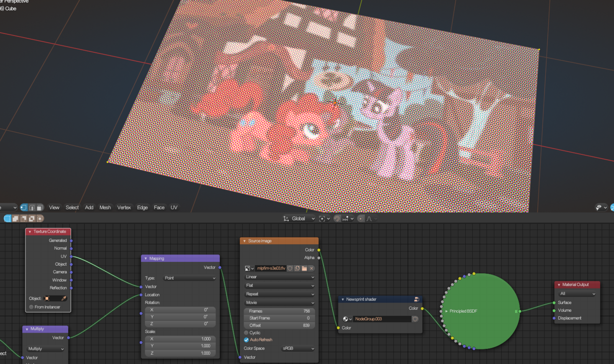Browse image datablock icon in Source image

[249, 269]
